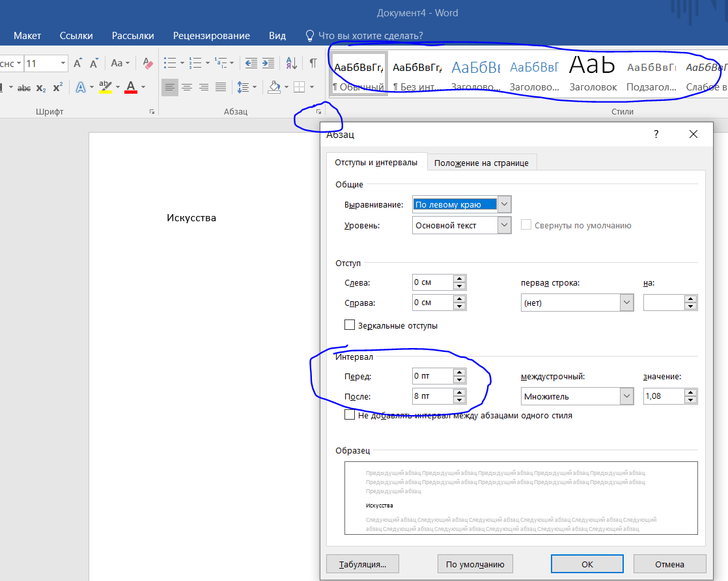
Task: Click the По умолчанию button
Action: click(x=475, y=564)
